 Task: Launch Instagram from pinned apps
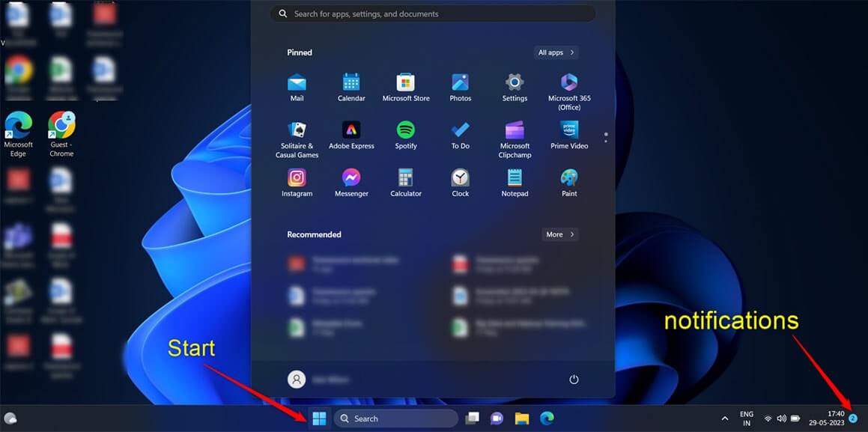(297, 183)
